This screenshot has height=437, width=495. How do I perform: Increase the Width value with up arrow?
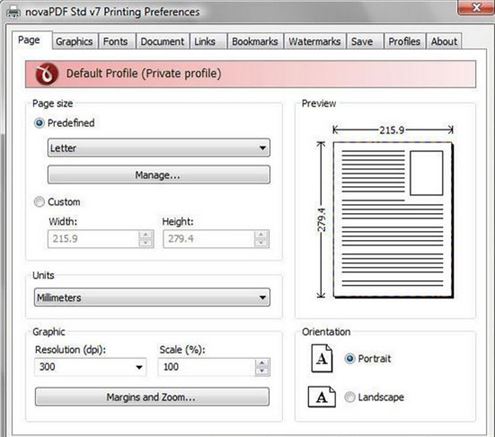146,235
